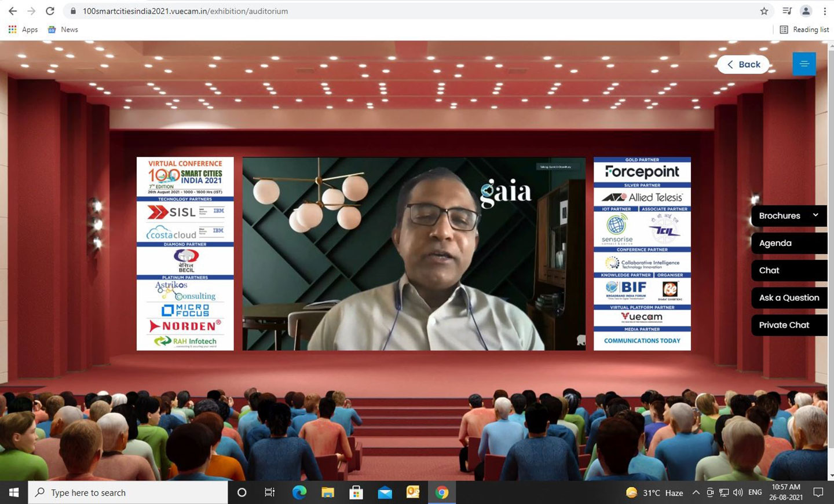This screenshot has width=834, height=504.
Task: Open network settings tray icon
Action: pos(724,492)
